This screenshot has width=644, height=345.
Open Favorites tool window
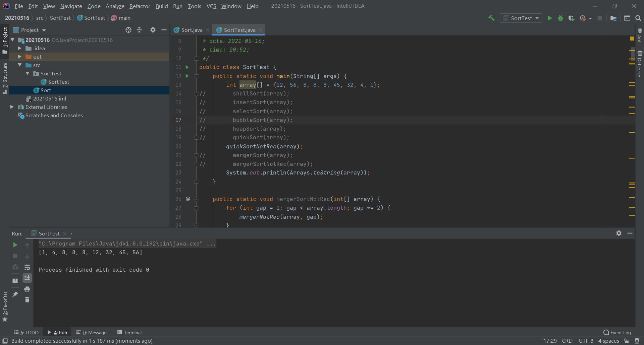[x=5, y=306]
